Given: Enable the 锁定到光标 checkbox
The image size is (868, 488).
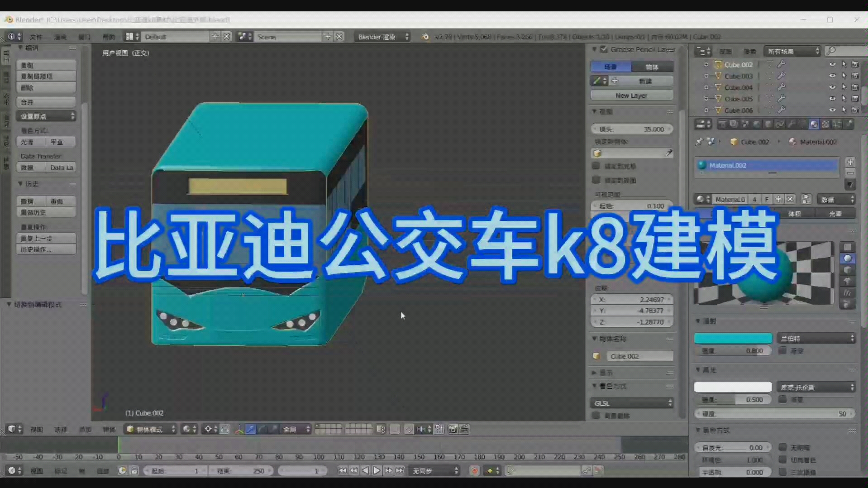Looking at the screenshot, I should click(596, 166).
